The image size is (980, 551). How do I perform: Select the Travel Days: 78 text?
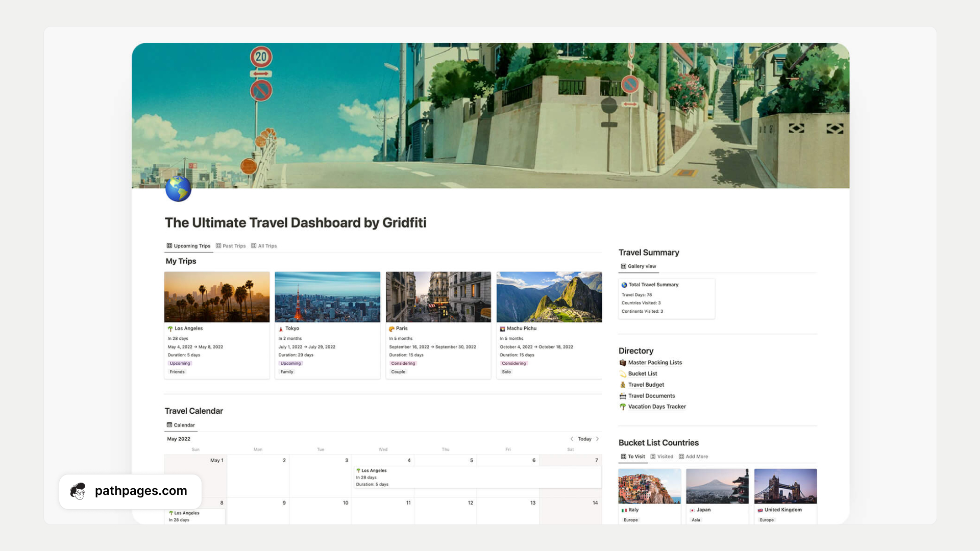pyautogui.click(x=636, y=295)
